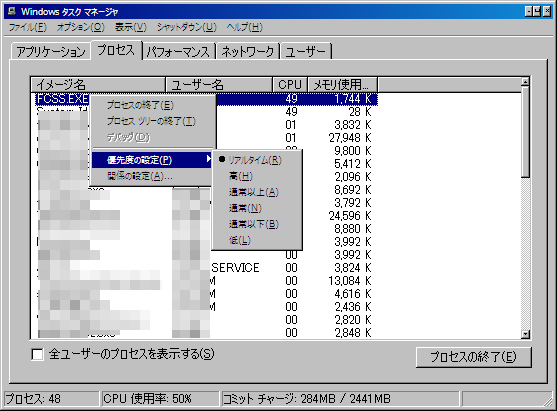Open the シャットダウン(U) menu

(x=186, y=27)
